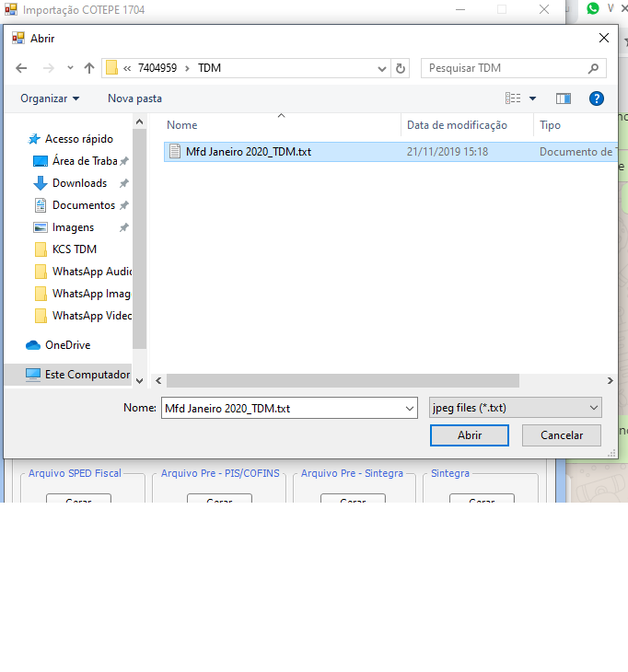Select Acesso rápido in navigation pane
Image resolution: width=628 pixels, height=672 pixels.
tap(79, 139)
